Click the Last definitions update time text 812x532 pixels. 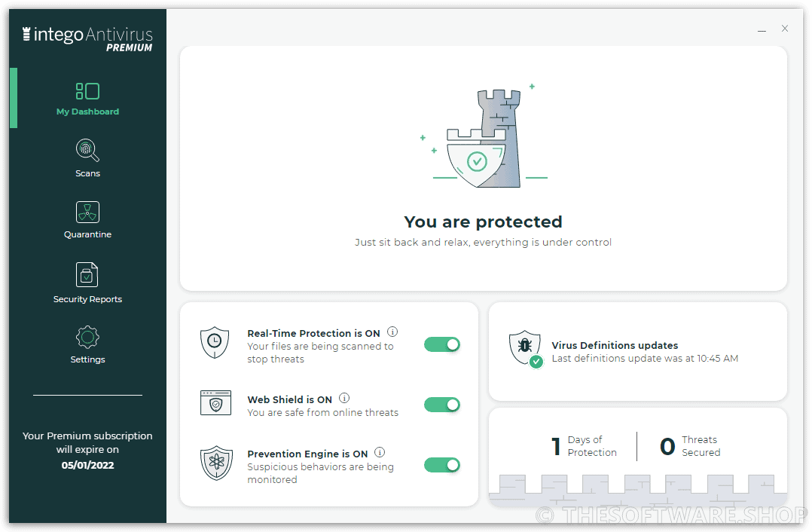645,359
